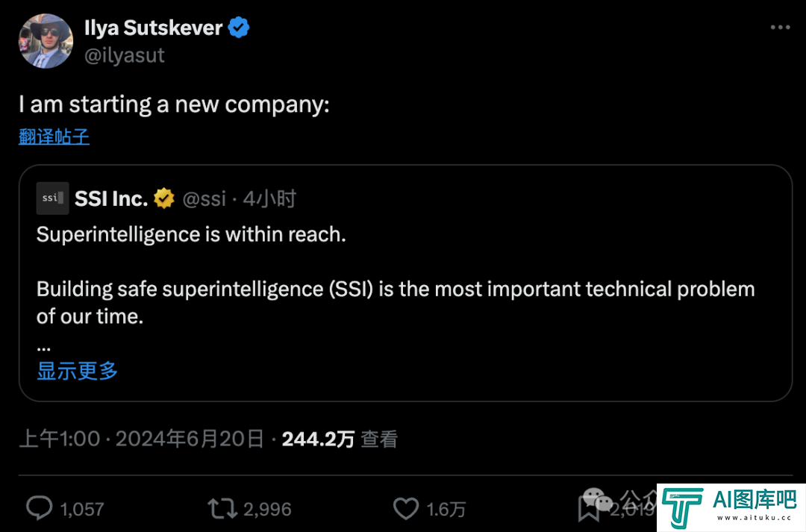Click the 2024年6月20日 post date

189,439
